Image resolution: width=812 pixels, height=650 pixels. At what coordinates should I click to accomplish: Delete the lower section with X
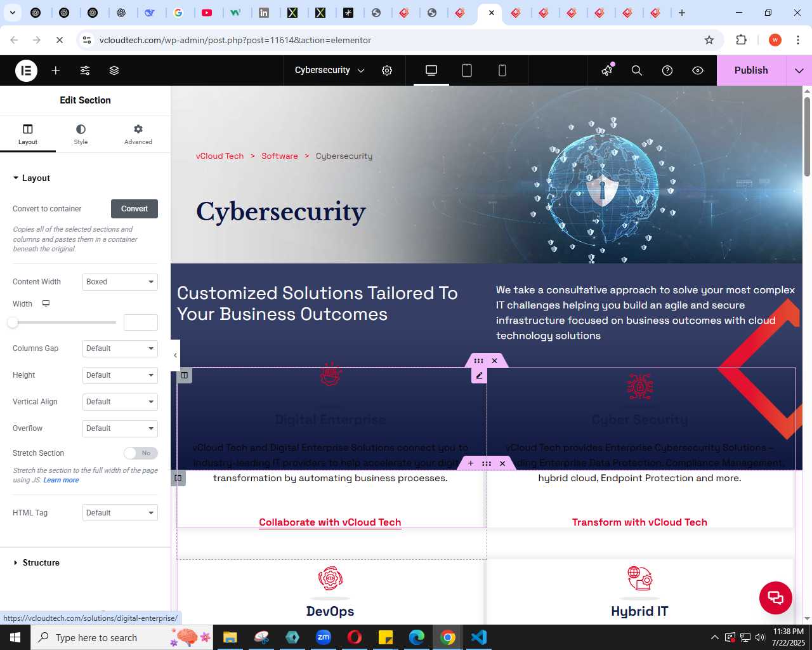(x=502, y=463)
